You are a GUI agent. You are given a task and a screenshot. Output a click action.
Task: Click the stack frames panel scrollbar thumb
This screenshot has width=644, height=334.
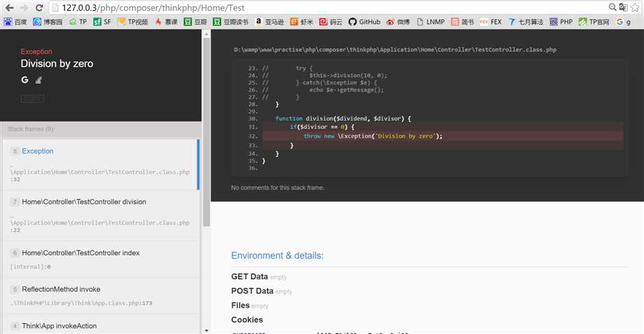tap(206, 132)
